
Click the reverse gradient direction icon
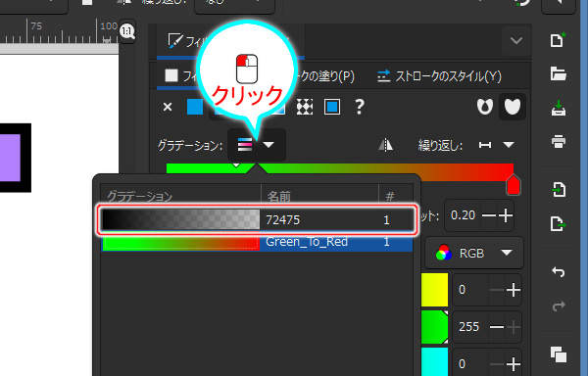point(385,145)
